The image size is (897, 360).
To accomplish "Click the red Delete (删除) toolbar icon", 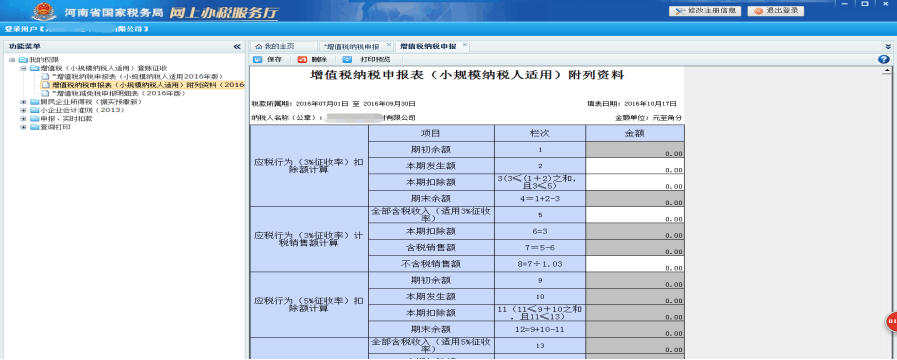I will point(302,59).
